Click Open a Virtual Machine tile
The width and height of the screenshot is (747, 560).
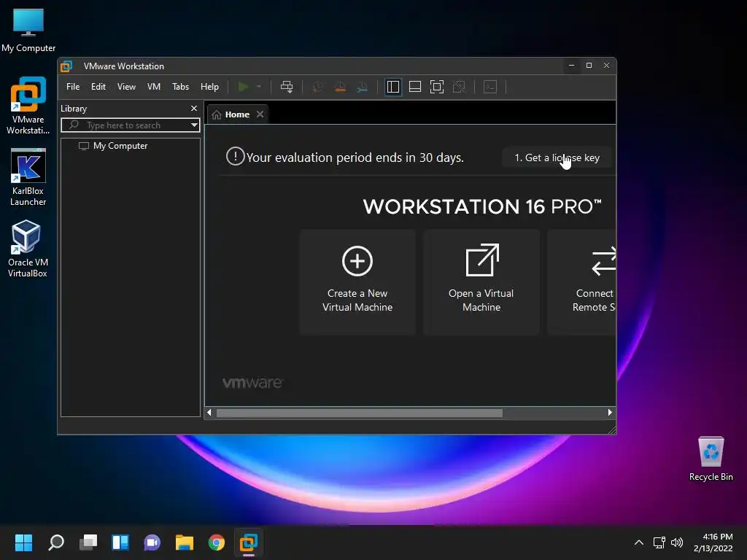[481, 282]
